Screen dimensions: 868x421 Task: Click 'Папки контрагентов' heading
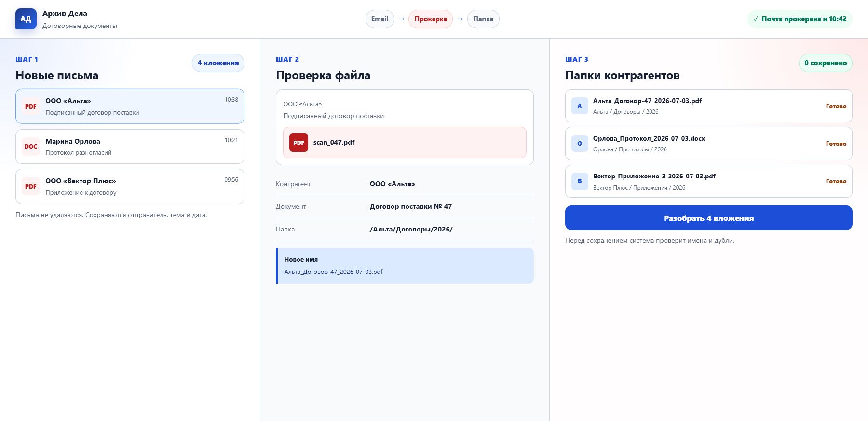pos(623,76)
